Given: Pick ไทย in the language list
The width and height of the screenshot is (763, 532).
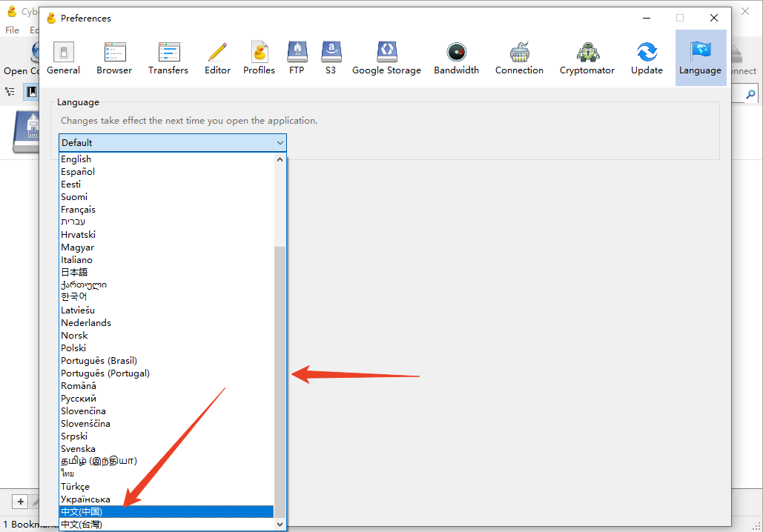Looking at the screenshot, I should [166, 473].
